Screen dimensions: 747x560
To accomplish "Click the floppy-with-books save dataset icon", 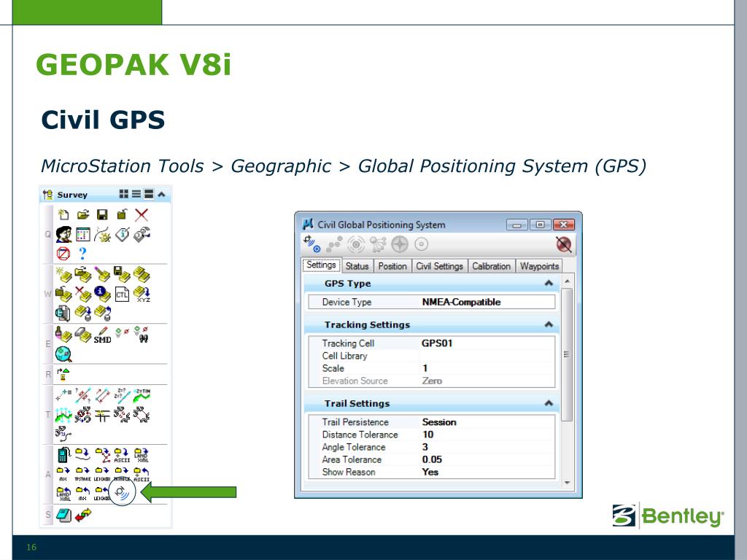I will pos(122,274).
